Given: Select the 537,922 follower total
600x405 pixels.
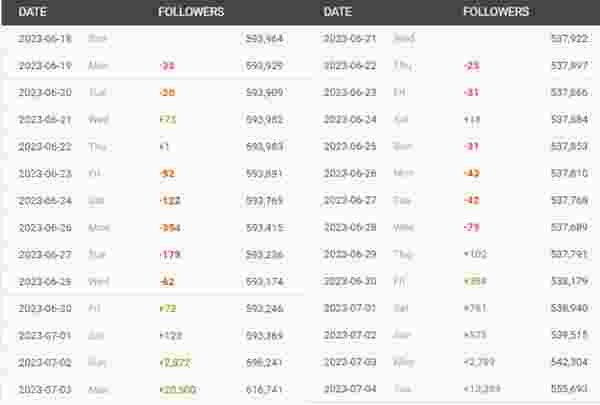Looking at the screenshot, I should (x=569, y=39).
